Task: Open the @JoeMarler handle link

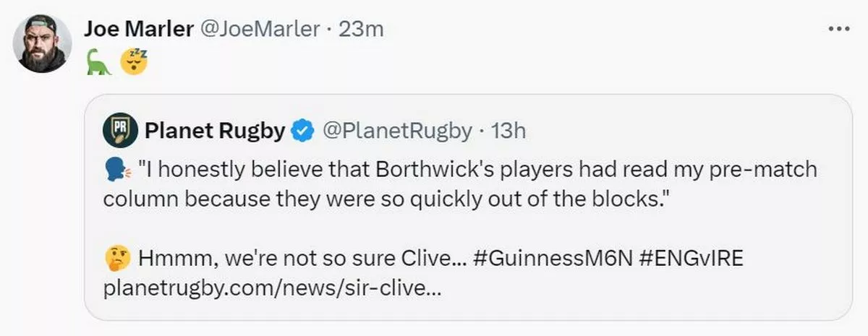Action: [258, 28]
